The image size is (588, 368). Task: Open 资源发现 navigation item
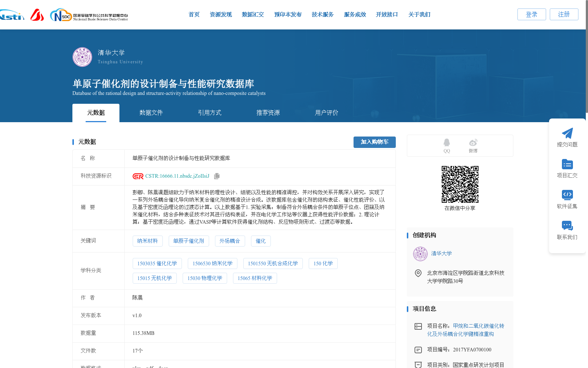[221, 15]
